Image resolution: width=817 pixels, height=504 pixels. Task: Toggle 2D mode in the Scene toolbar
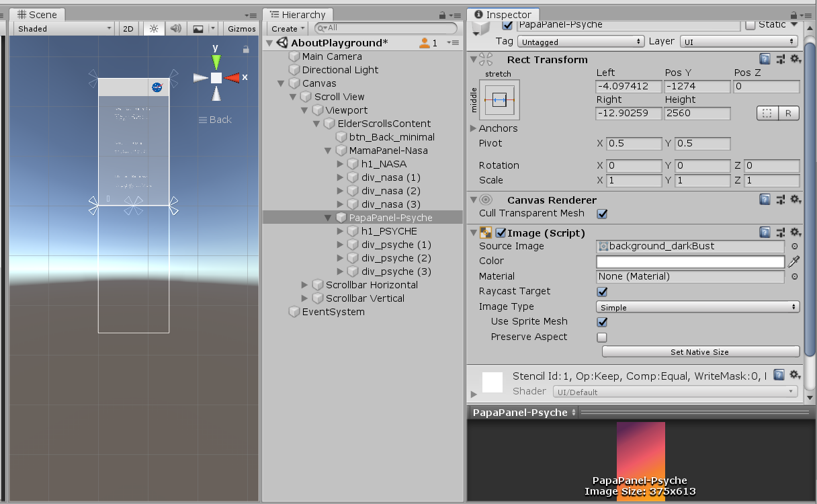(128, 28)
